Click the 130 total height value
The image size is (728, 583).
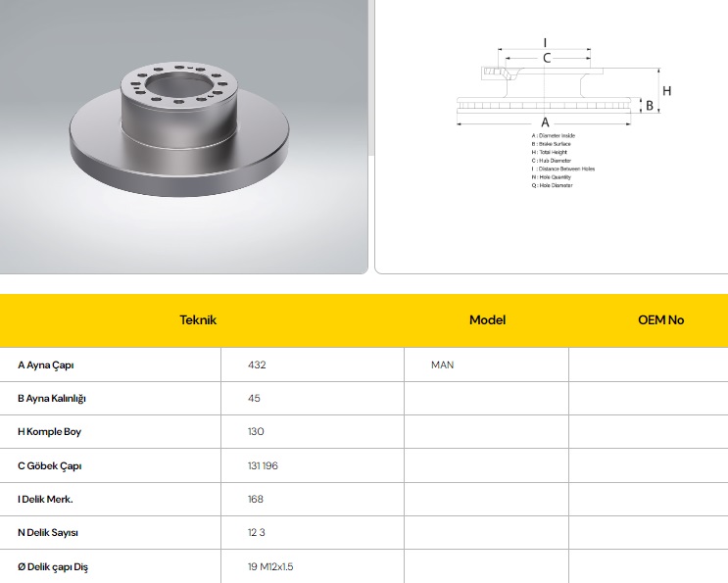pos(256,432)
